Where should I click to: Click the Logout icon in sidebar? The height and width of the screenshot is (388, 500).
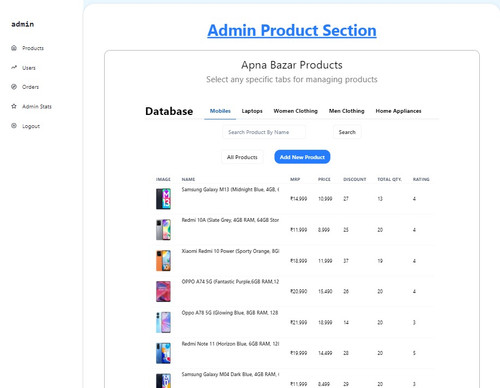14,126
